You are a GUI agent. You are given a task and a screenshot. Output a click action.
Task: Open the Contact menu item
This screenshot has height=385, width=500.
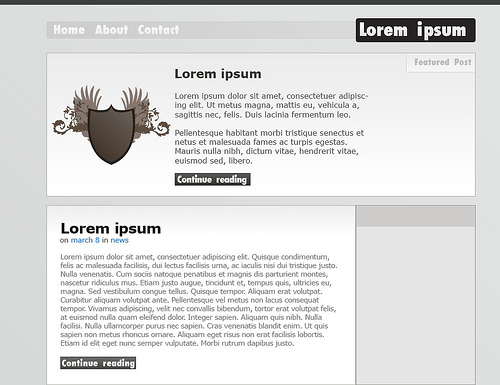pyautogui.click(x=158, y=30)
